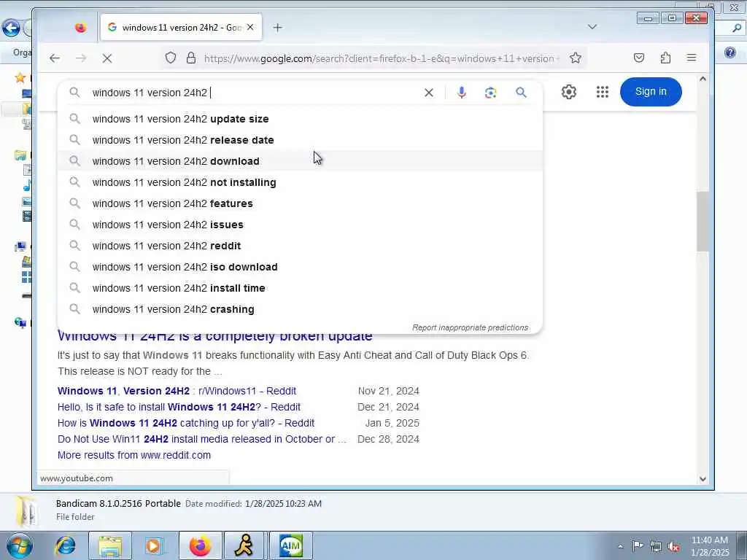Choose suggestion 'features'
Viewport: 747px width, 560px height.
click(x=300, y=203)
